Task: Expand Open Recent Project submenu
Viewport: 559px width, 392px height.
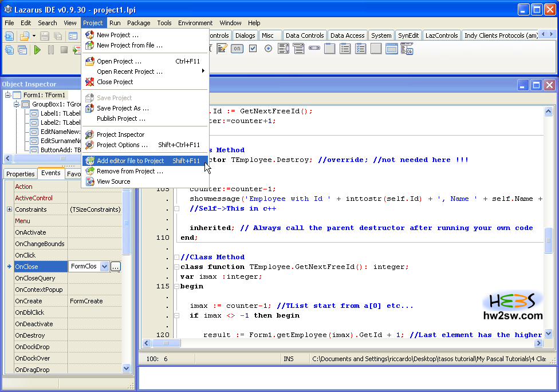Action: 145,72
